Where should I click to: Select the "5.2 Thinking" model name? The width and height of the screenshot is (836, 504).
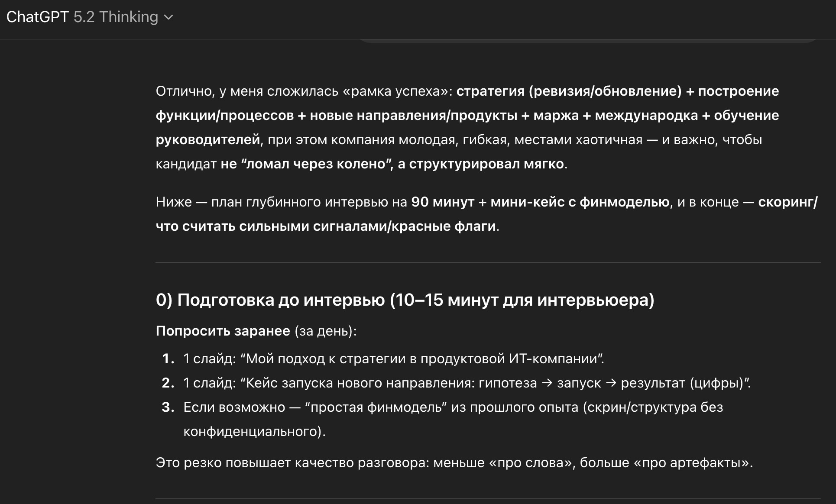pyautogui.click(x=116, y=17)
